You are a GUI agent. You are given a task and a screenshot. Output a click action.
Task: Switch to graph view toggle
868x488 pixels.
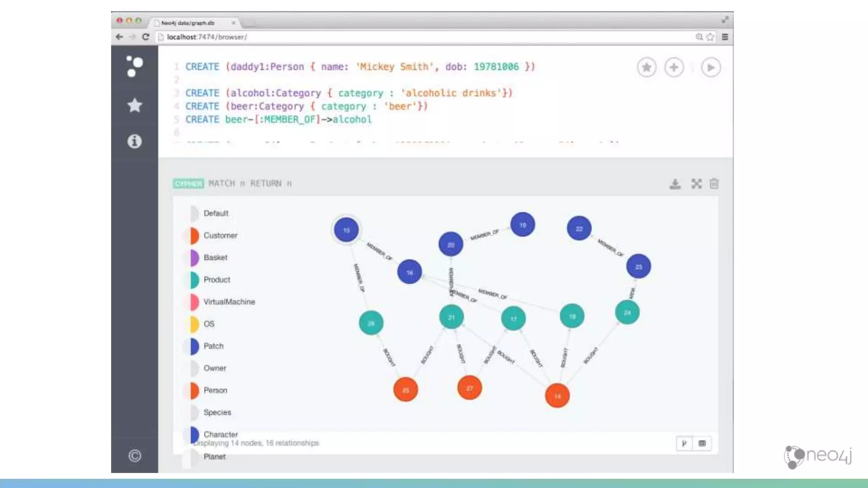point(684,444)
